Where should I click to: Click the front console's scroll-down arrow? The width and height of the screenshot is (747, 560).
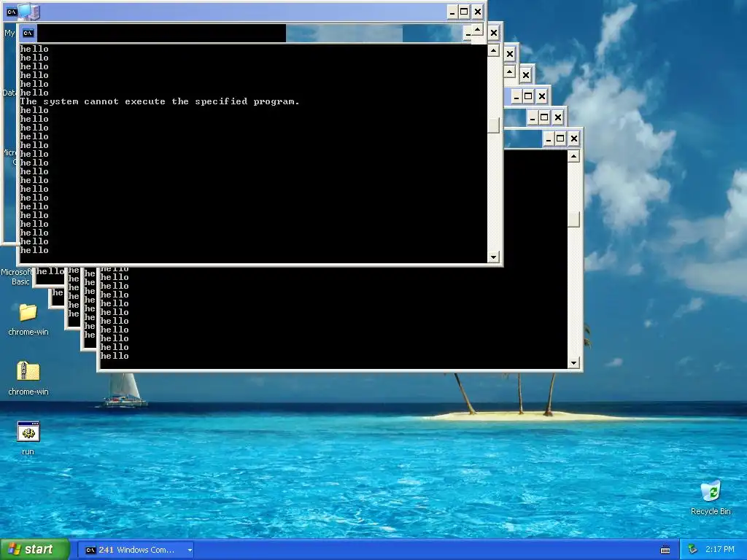pos(493,257)
